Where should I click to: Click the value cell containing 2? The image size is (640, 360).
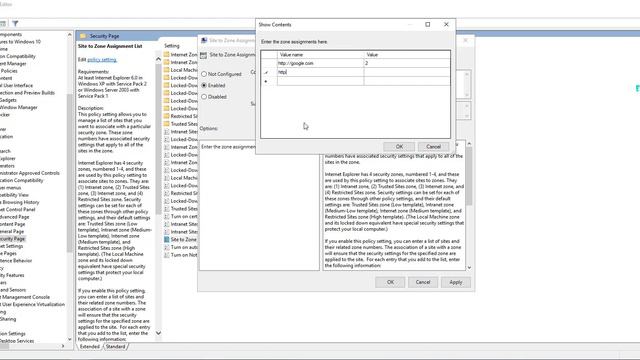click(x=407, y=63)
